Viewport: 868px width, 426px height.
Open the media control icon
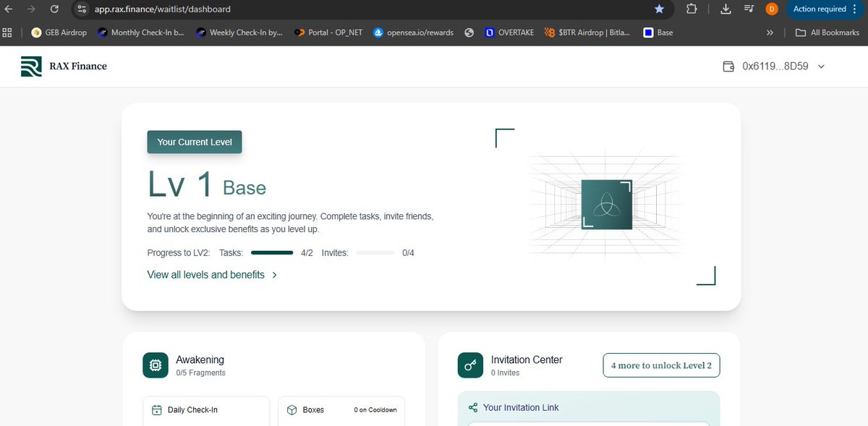point(749,9)
